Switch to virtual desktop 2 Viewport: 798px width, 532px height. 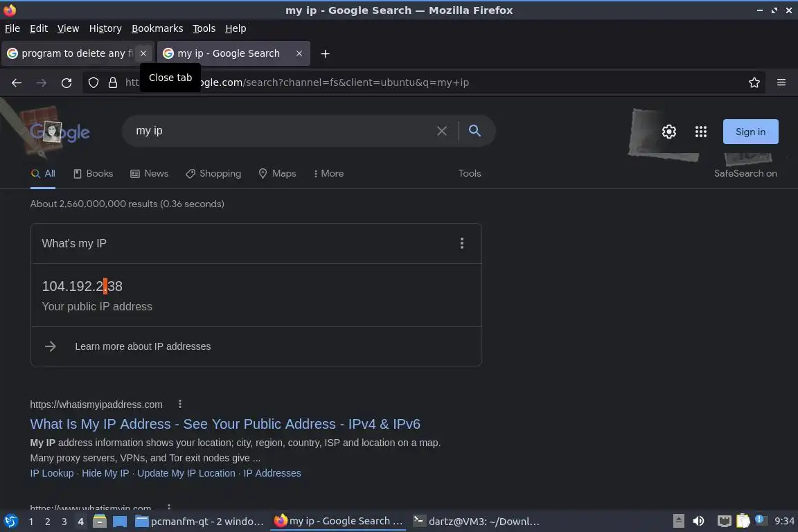[x=48, y=522]
